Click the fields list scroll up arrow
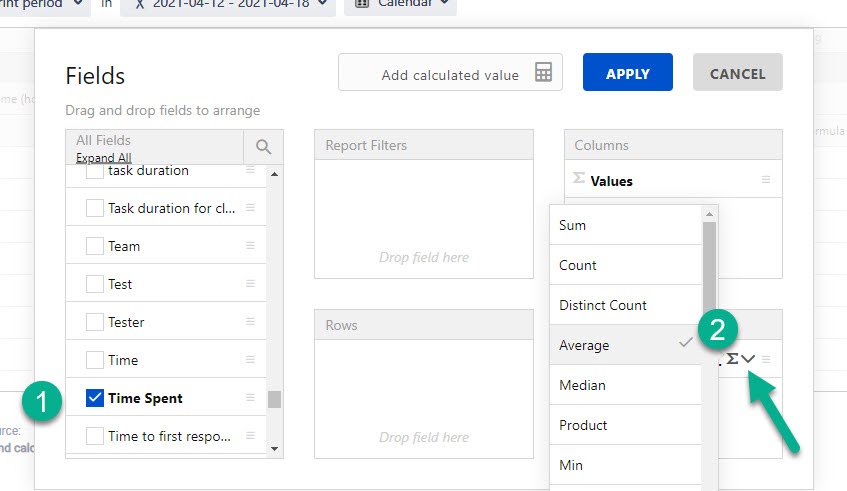847x491 pixels. coord(274,174)
